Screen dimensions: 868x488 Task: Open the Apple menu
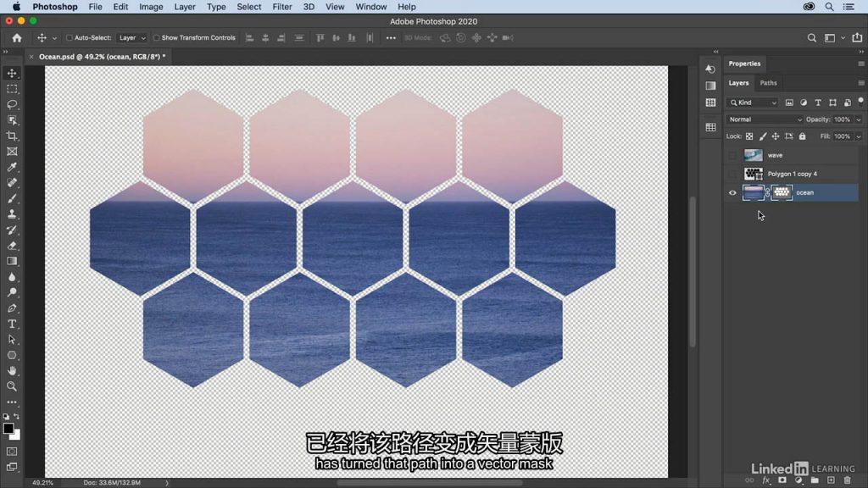tap(17, 7)
